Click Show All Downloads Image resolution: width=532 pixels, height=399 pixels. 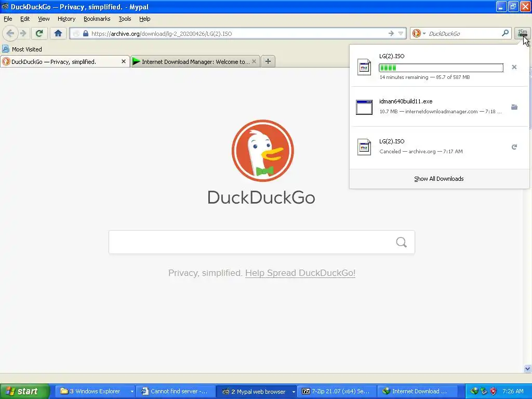click(438, 179)
